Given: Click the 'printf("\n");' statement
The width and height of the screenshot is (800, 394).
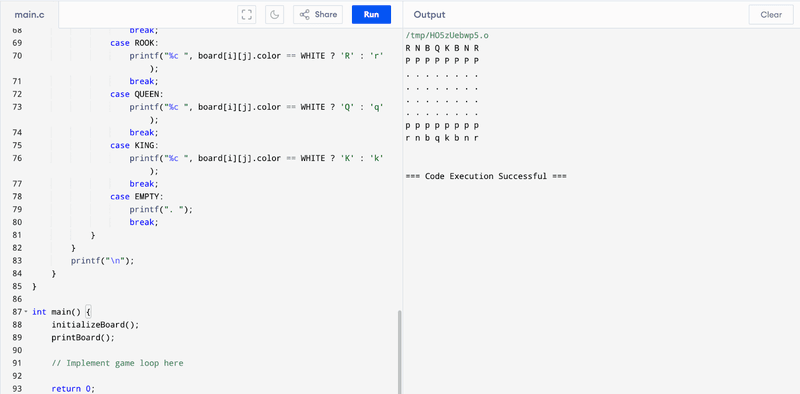Looking at the screenshot, I should (102, 260).
